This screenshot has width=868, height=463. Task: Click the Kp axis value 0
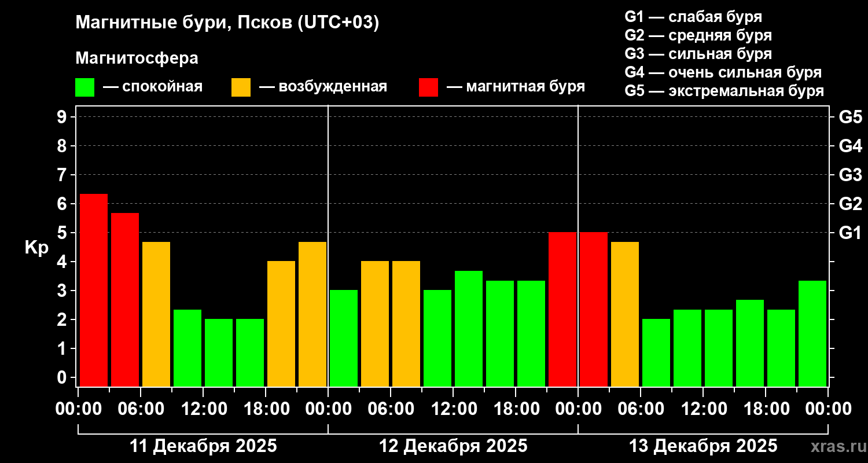[63, 377]
